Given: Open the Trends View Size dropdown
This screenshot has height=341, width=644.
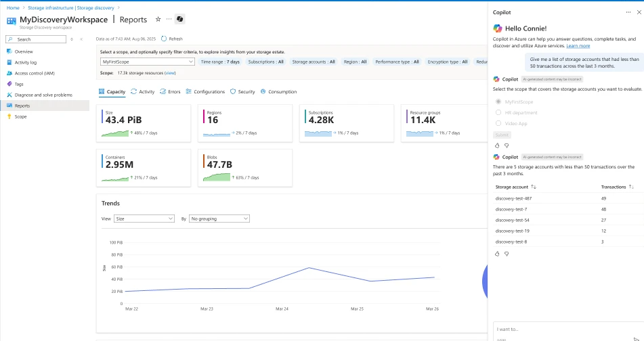Looking at the screenshot, I should [x=144, y=219].
